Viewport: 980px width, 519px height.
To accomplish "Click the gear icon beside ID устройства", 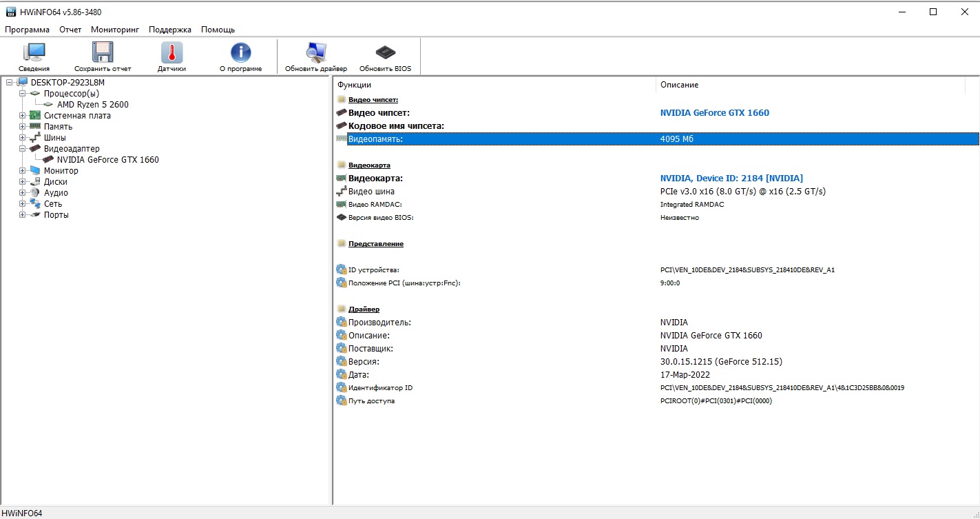I will tap(342, 269).
